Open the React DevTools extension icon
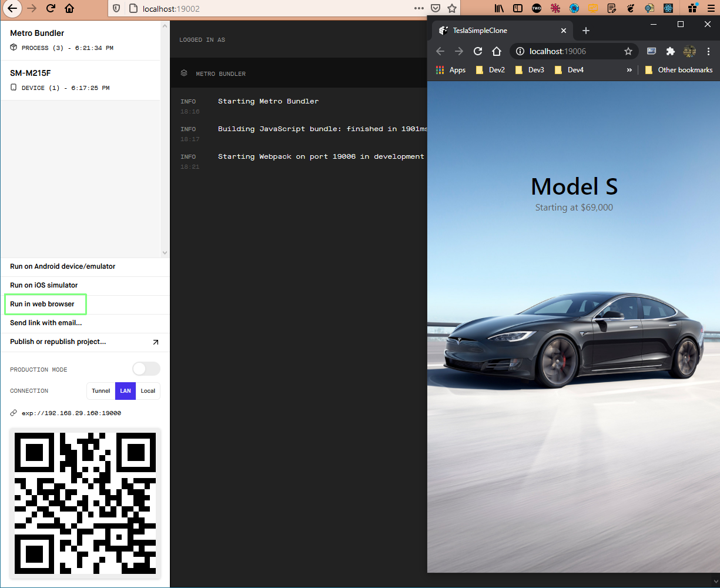This screenshot has height=588, width=720. (x=668, y=8)
